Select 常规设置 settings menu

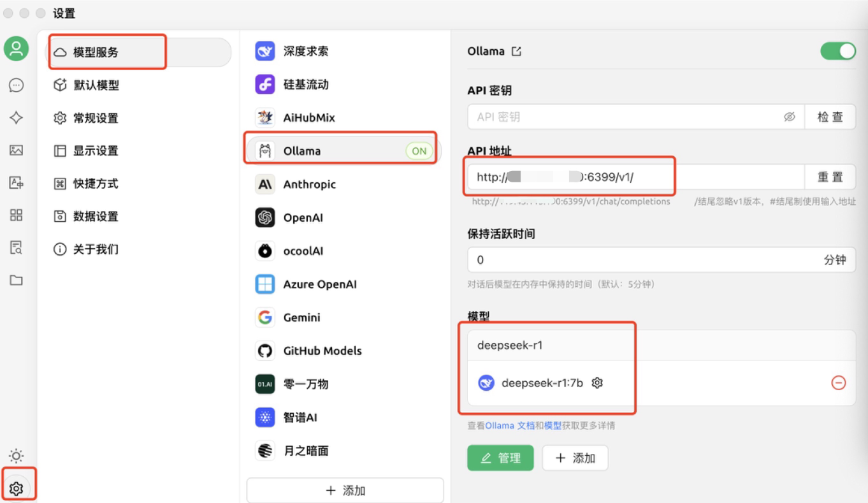click(x=140, y=118)
